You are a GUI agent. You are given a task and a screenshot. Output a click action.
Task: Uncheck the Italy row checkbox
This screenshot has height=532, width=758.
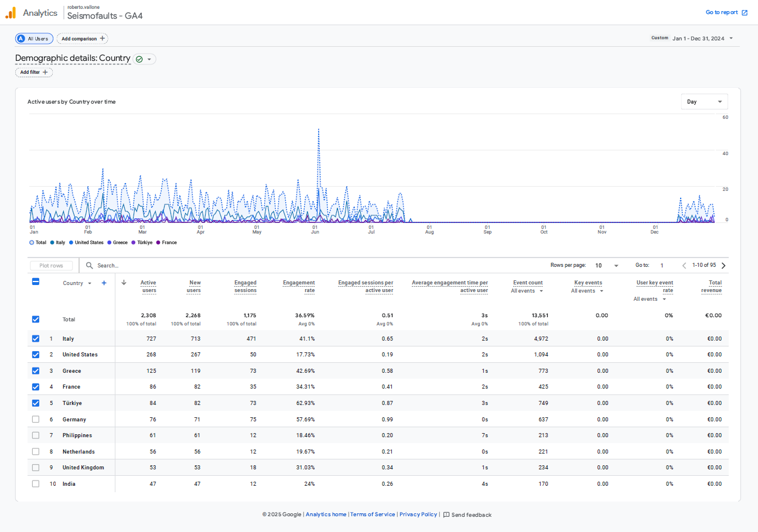(36, 339)
